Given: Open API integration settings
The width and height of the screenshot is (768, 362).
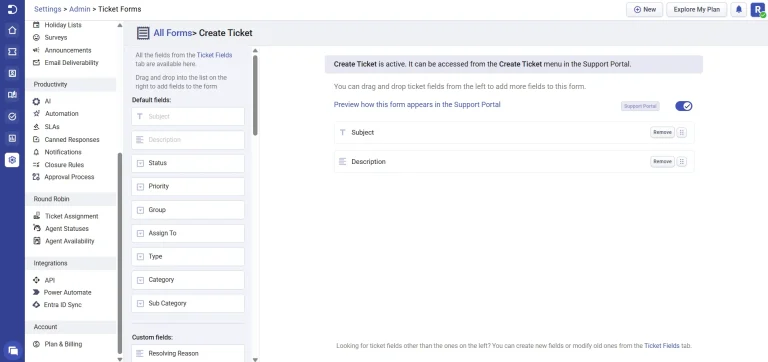Looking at the screenshot, I should click(49, 280).
